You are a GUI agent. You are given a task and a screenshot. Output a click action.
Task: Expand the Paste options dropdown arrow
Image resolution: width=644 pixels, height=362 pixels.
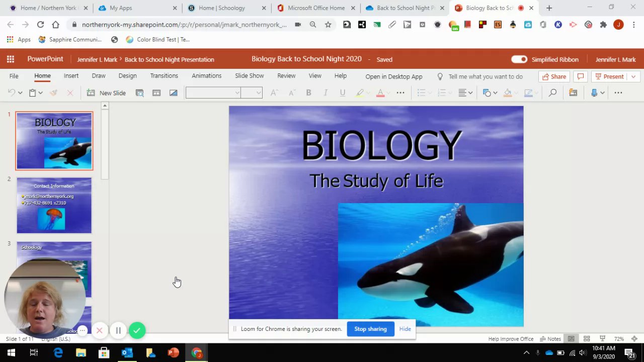point(40,93)
